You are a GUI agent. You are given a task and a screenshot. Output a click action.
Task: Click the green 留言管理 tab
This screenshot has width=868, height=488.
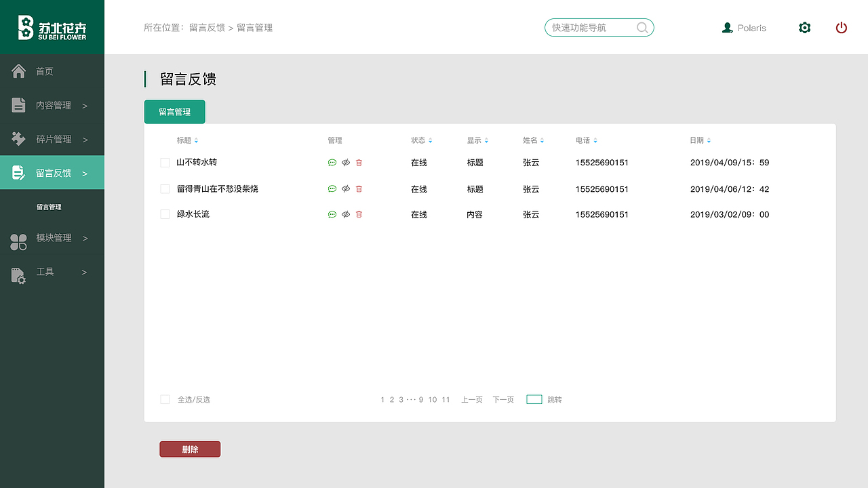point(174,111)
